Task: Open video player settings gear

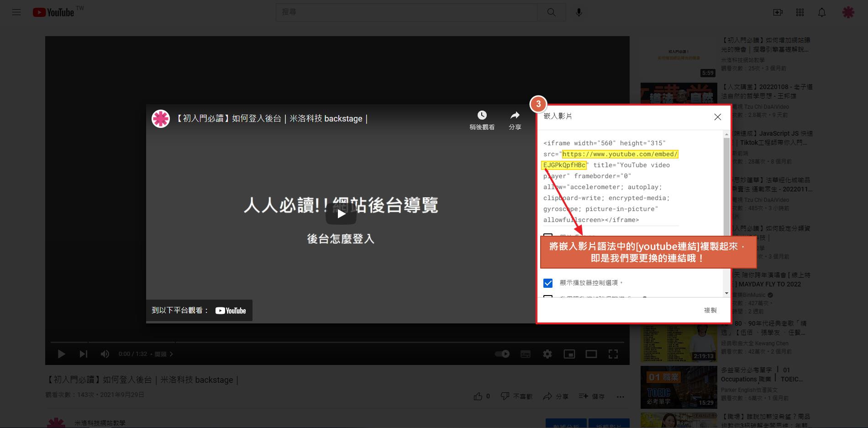Action: [547, 354]
